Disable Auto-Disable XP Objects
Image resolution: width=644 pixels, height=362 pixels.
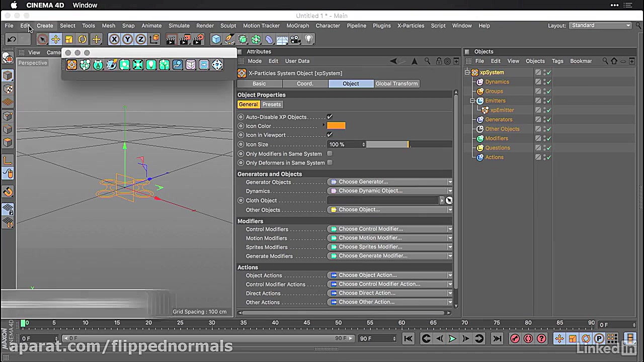pos(330,117)
